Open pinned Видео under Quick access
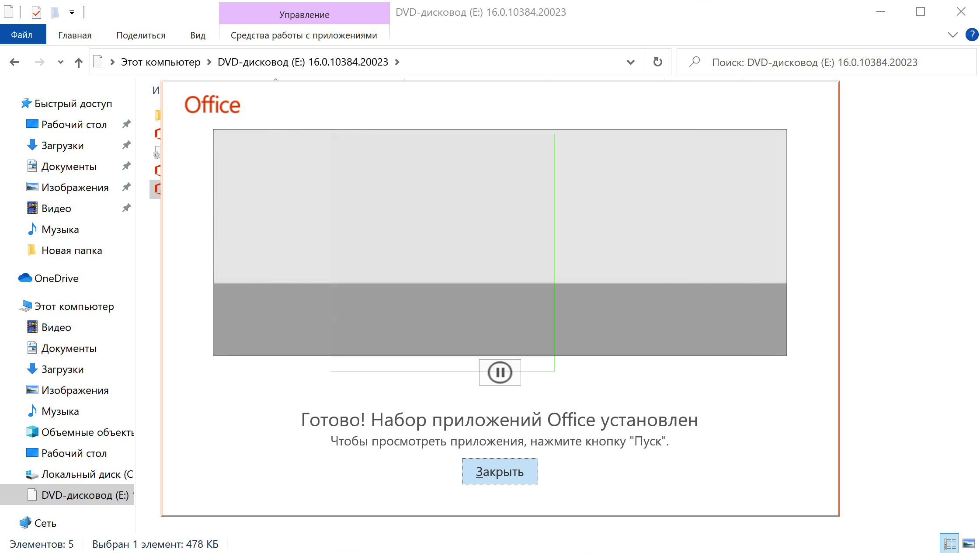The height and width of the screenshot is (553, 980). [x=56, y=209]
